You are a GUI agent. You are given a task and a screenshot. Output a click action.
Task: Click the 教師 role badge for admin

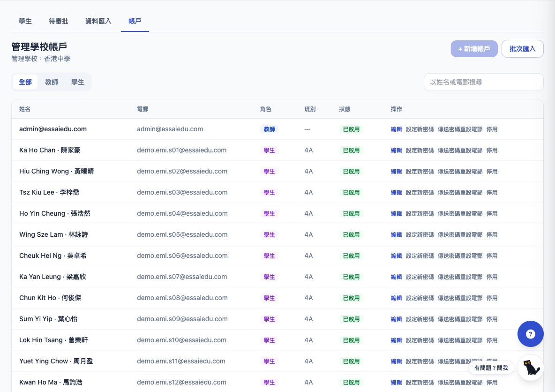click(270, 129)
